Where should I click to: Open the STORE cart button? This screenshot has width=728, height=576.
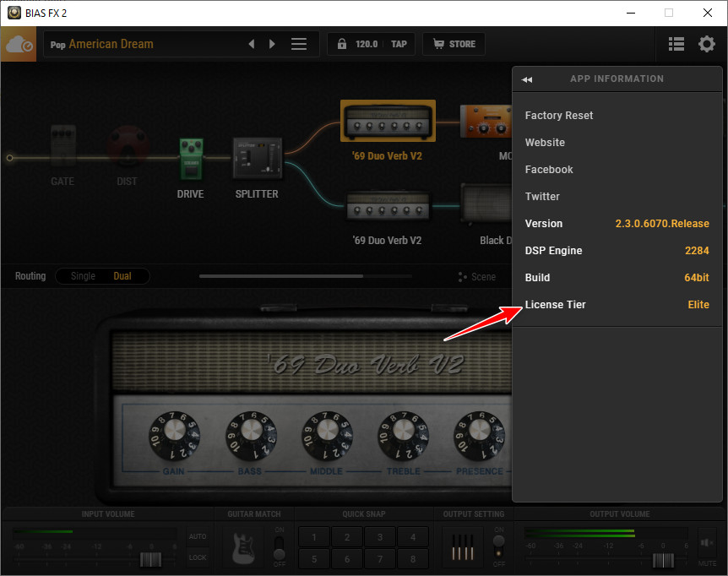coord(454,44)
